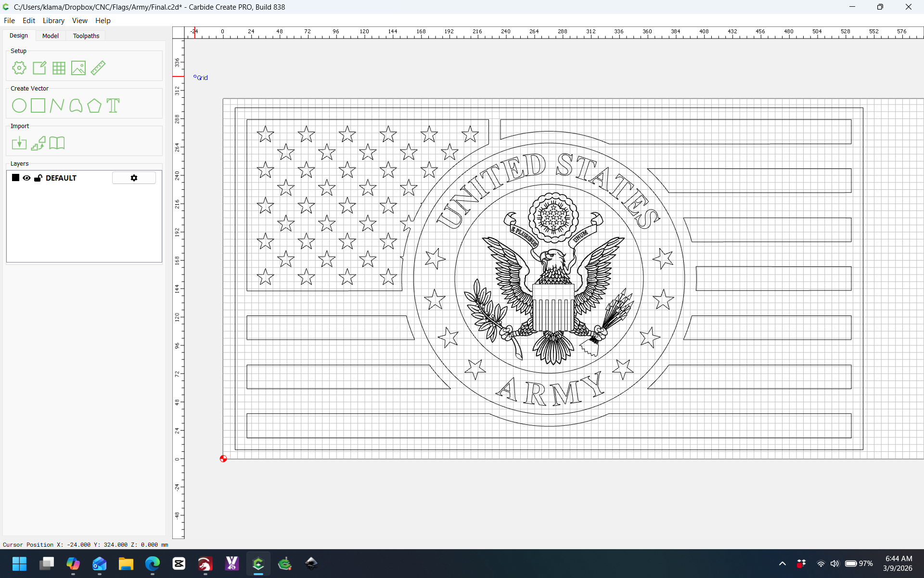Select the Rectangle vector tool
924x578 pixels.
pos(38,105)
